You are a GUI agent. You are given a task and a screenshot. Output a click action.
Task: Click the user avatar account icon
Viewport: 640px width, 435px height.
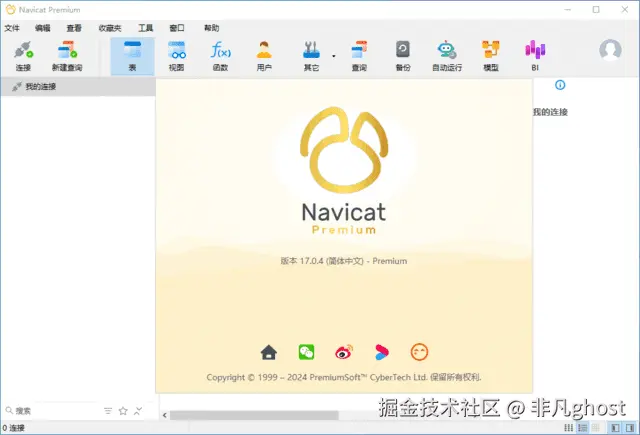point(610,50)
